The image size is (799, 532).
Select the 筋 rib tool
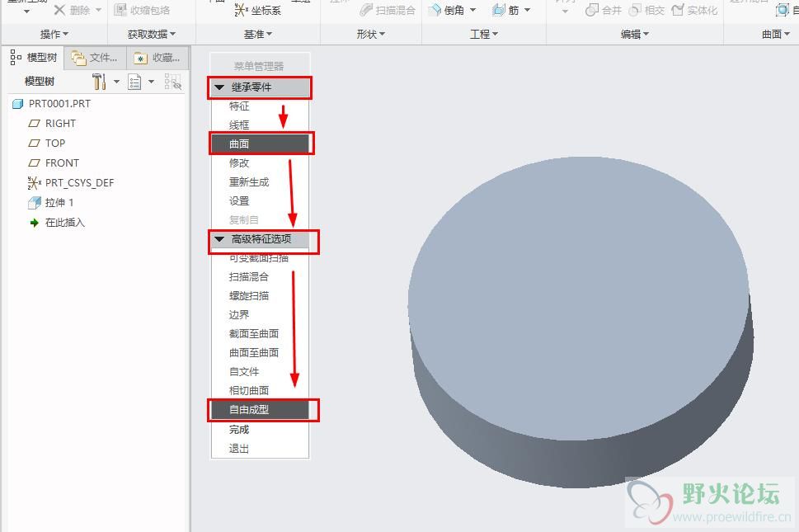(x=505, y=10)
